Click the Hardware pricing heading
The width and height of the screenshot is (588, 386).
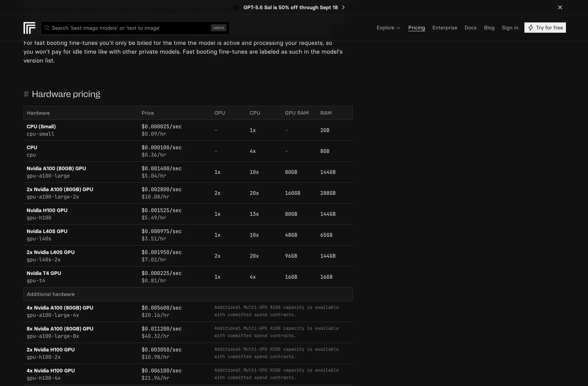coord(66,94)
